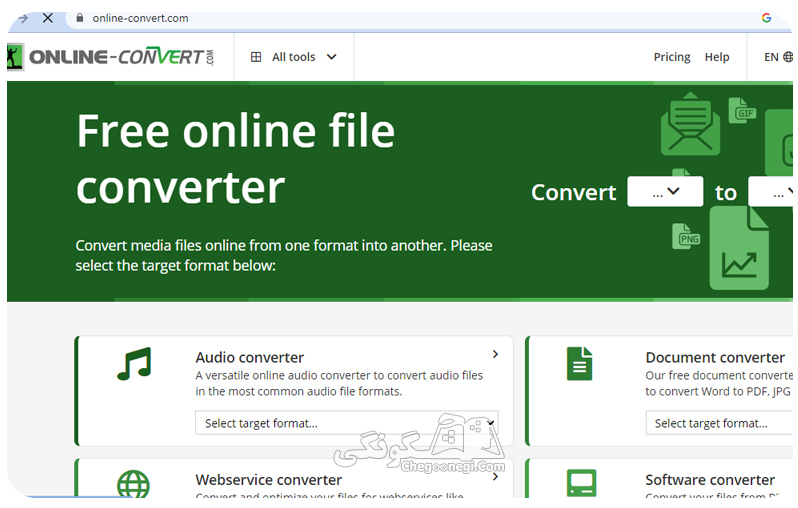Click the All tools grid icon
This screenshot has width=798, height=508.
(x=256, y=57)
